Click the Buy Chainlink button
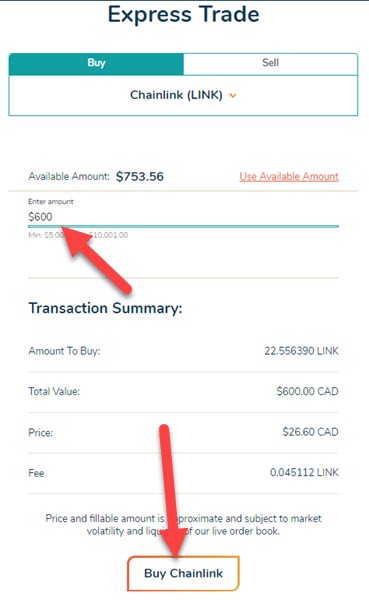Screen dimensions: 369x600 click(183, 573)
